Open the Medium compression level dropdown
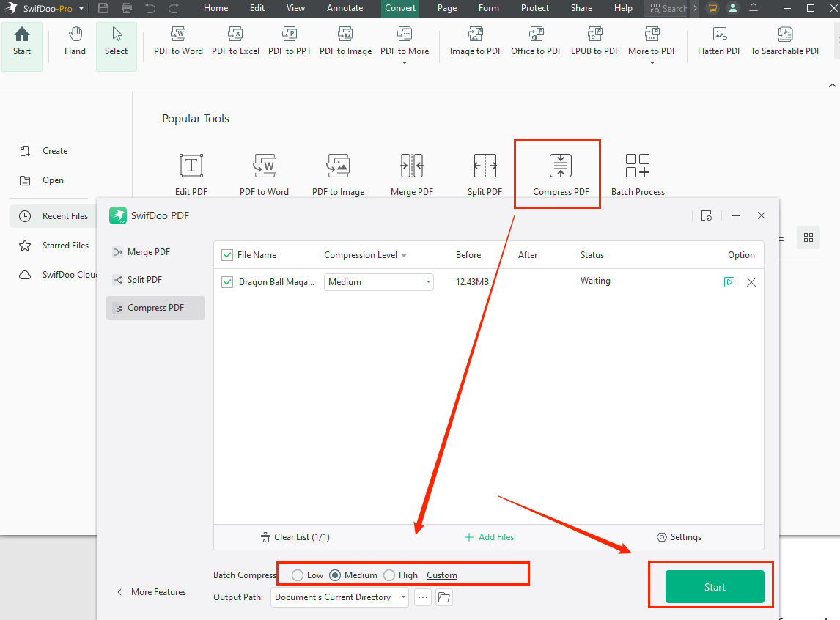 (x=379, y=282)
